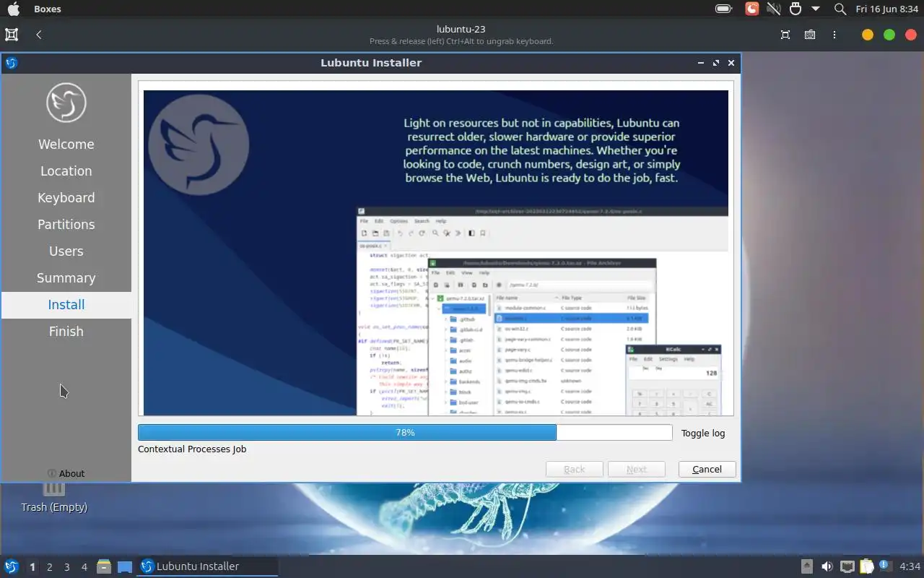924x578 pixels.
Task: Select the Location step
Action: pos(66,171)
